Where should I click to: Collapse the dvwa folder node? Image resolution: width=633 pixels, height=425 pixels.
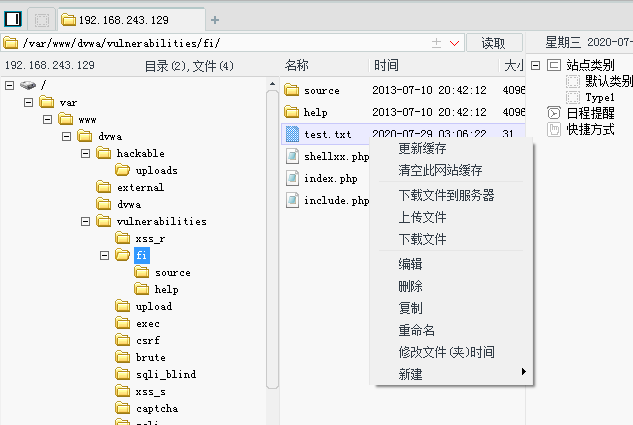click(x=66, y=136)
